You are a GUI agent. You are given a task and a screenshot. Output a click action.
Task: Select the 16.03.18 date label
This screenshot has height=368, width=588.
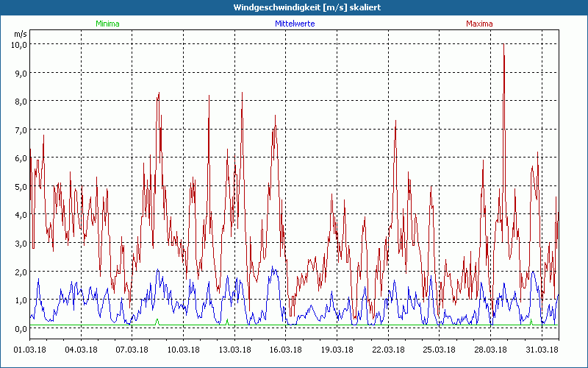coord(286,349)
